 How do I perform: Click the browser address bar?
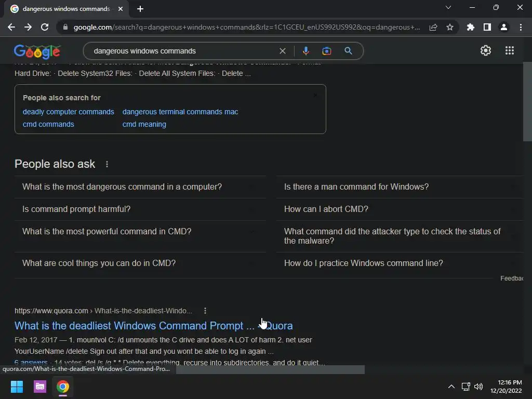click(247, 27)
